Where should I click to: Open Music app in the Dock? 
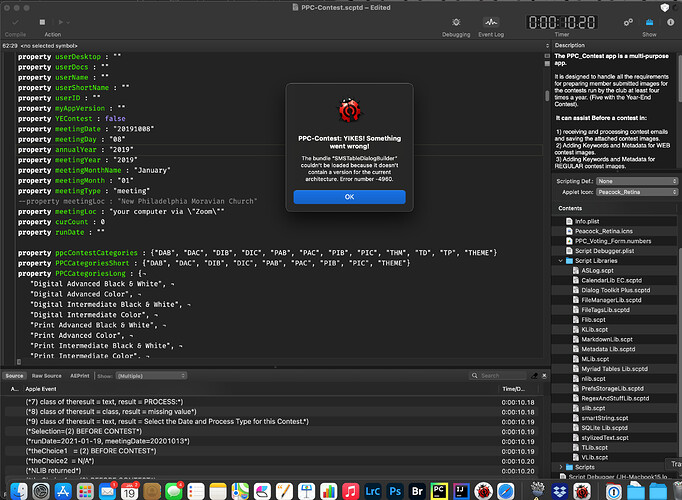tap(351, 491)
